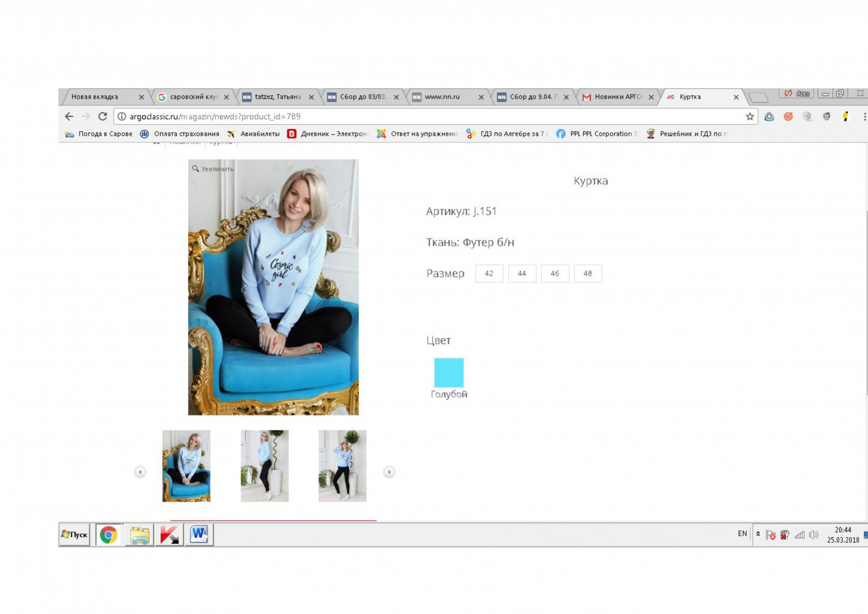
Task: Open the 'ГДЗ по Алгебре за 7' bookmark
Action: [x=507, y=134]
